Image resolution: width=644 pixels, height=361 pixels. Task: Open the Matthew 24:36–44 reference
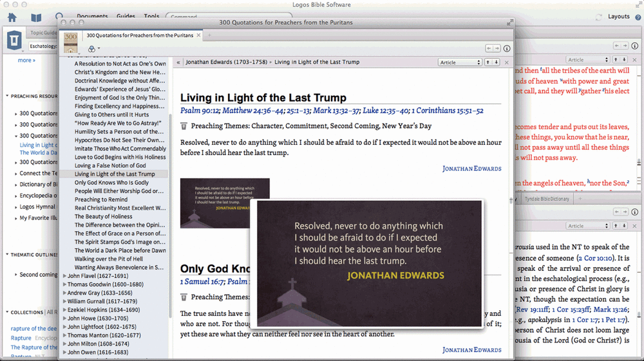tap(253, 111)
